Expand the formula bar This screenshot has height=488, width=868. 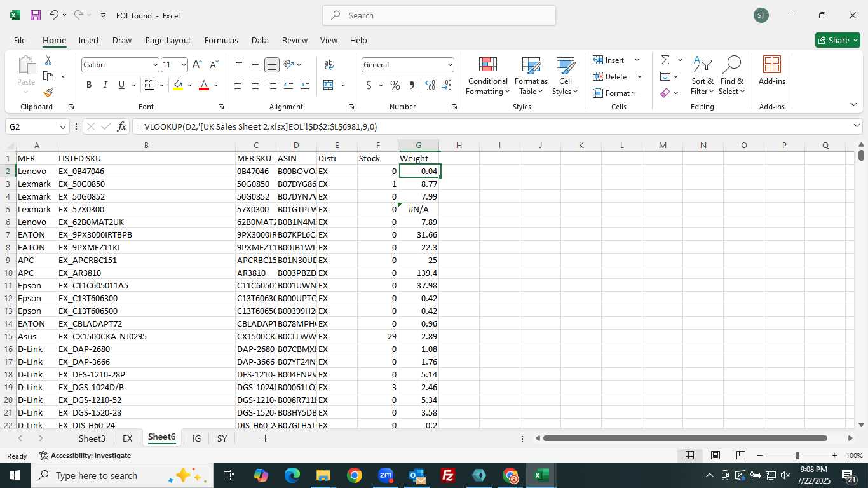click(x=857, y=126)
